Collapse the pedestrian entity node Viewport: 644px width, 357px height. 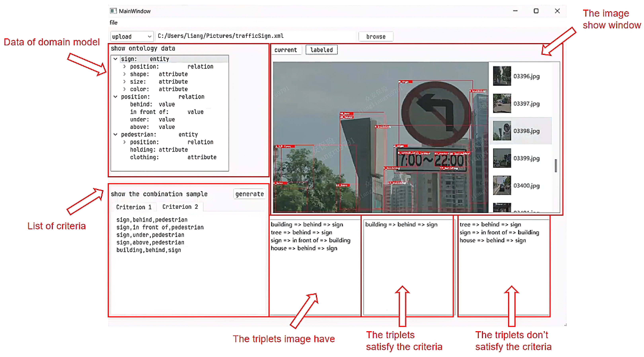point(116,135)
